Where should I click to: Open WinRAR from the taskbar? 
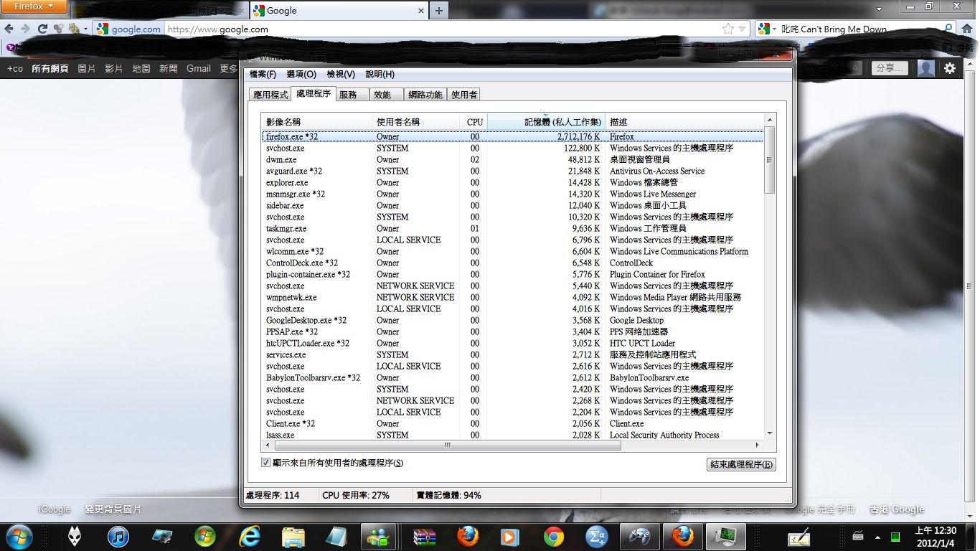pos(425,536)
